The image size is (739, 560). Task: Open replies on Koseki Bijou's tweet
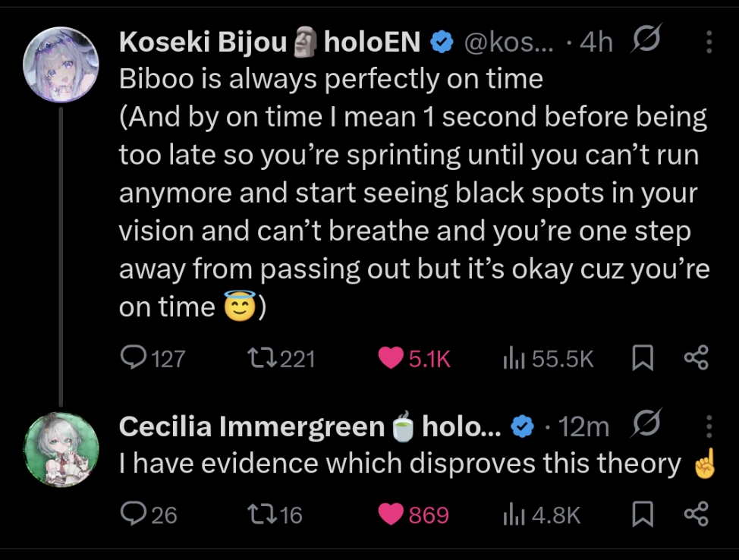tap(153, 358)
